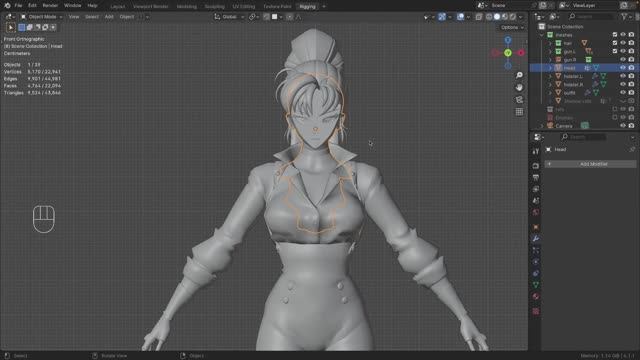Choose the subtract-selection mode icon
640x360 pixels.
37,27
